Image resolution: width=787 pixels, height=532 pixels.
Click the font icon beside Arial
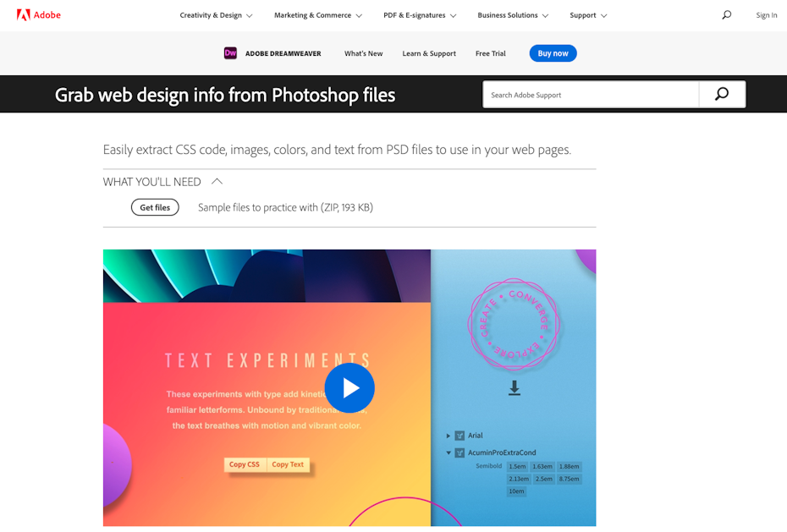point(460,436)
